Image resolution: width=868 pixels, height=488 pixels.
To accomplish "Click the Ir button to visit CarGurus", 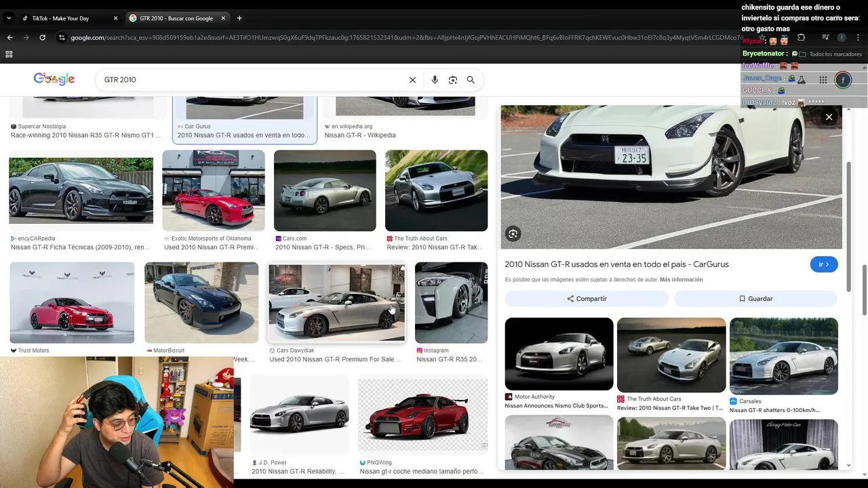I will (824, 264).
